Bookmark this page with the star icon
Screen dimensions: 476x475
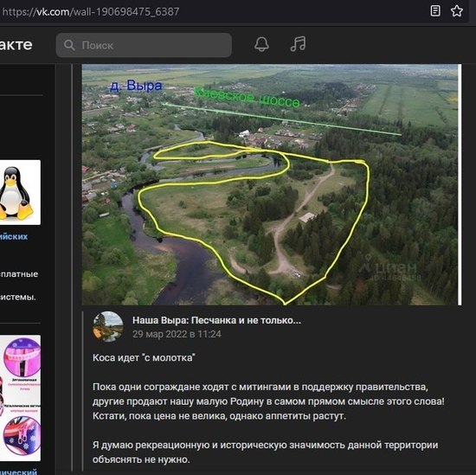pos(457,11)
